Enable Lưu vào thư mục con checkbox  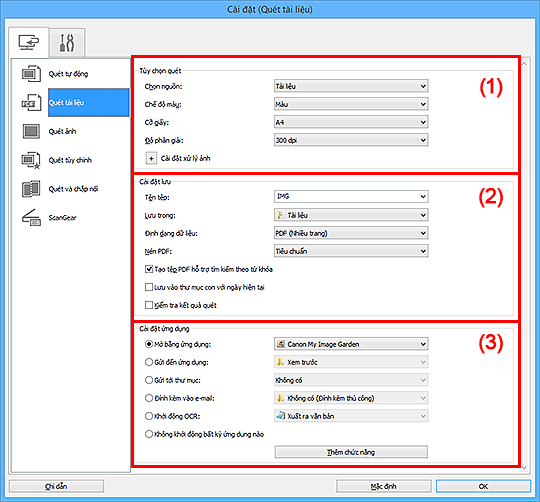tap(149, 287)
